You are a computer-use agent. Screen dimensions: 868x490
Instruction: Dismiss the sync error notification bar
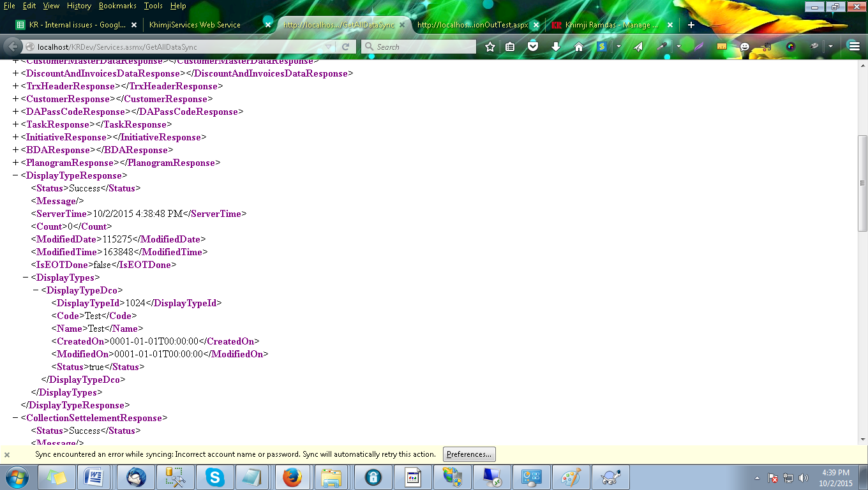coord(7,455)
